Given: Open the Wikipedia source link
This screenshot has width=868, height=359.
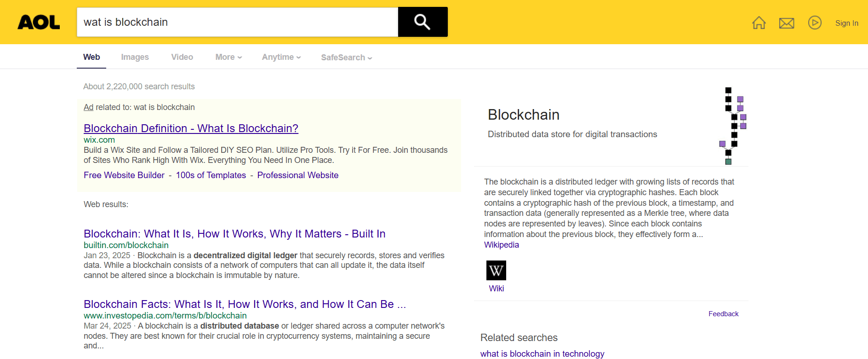Looking at the screenshot, I should (502, 245).
